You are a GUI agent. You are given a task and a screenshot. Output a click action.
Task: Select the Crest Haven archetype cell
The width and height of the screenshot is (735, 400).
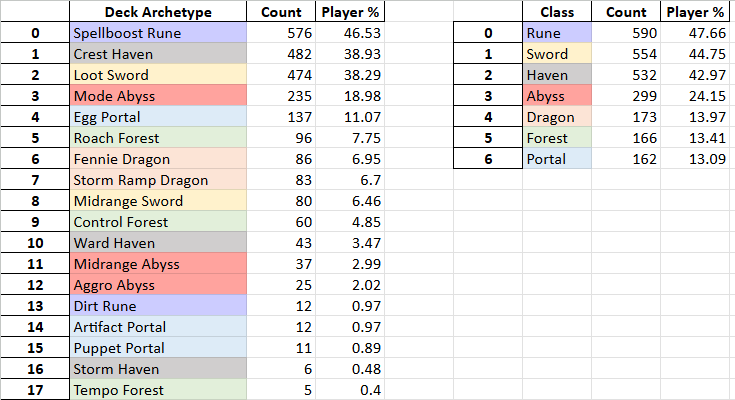point(158,54)
